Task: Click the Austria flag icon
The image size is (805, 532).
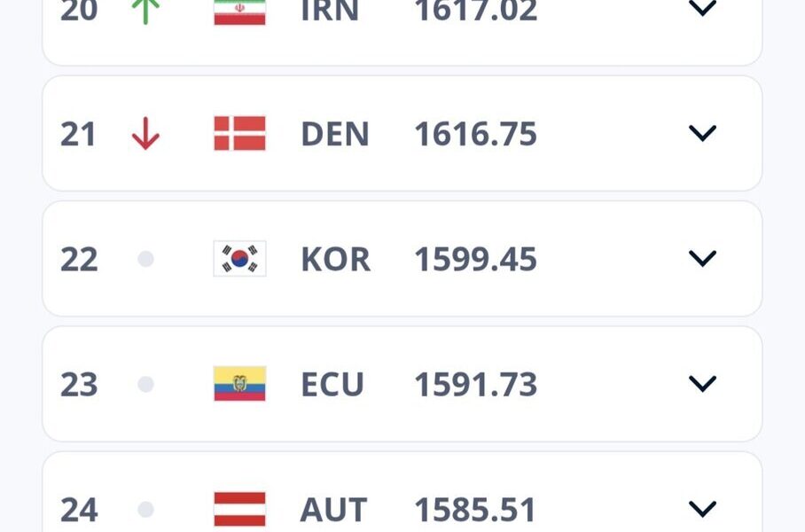Action: point(239,510)
